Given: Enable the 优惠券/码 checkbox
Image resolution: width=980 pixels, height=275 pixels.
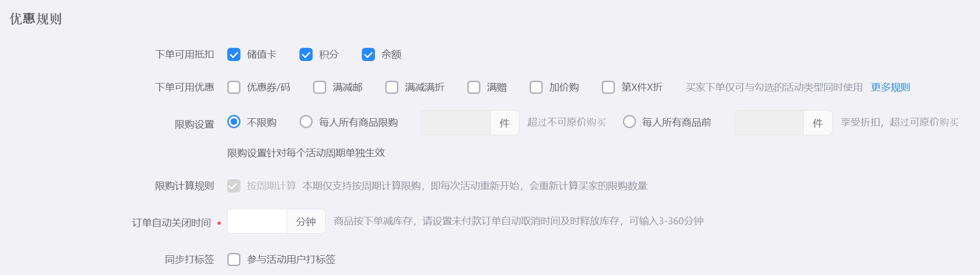Looking at the screenshot, I should [234, 87].
